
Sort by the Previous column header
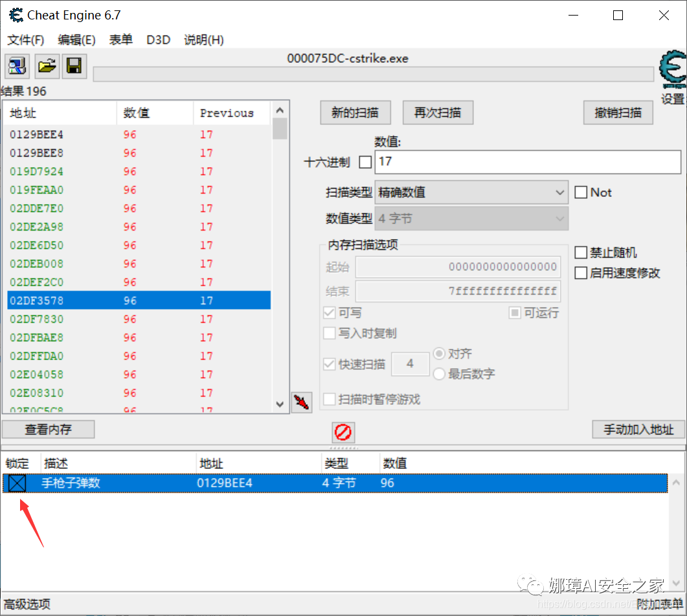coord(231,113)
